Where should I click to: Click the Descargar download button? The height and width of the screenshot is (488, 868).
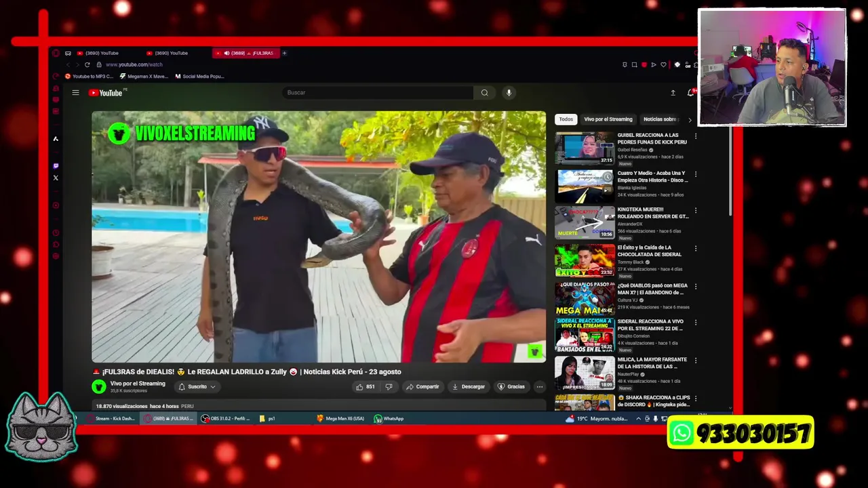pos(469,387)
